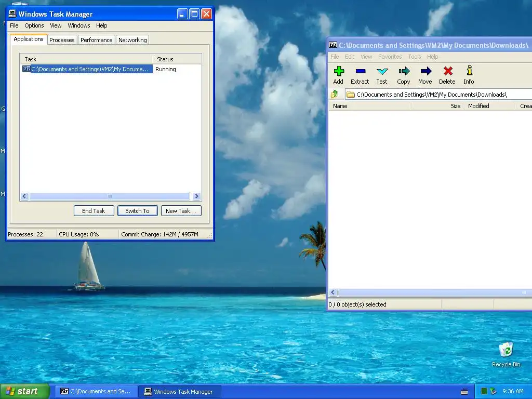Open the Task Manager Options menu
Viewport: 532px width, 399px height.
coord(34,25)
